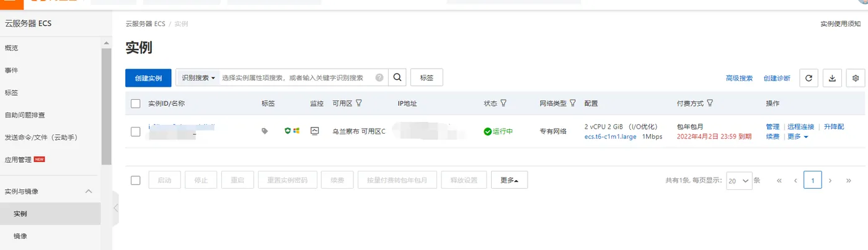Click 云服务器 ECS breadcrumb link
The width and height of the screenshot is (868, 250).
click(145, 24)
